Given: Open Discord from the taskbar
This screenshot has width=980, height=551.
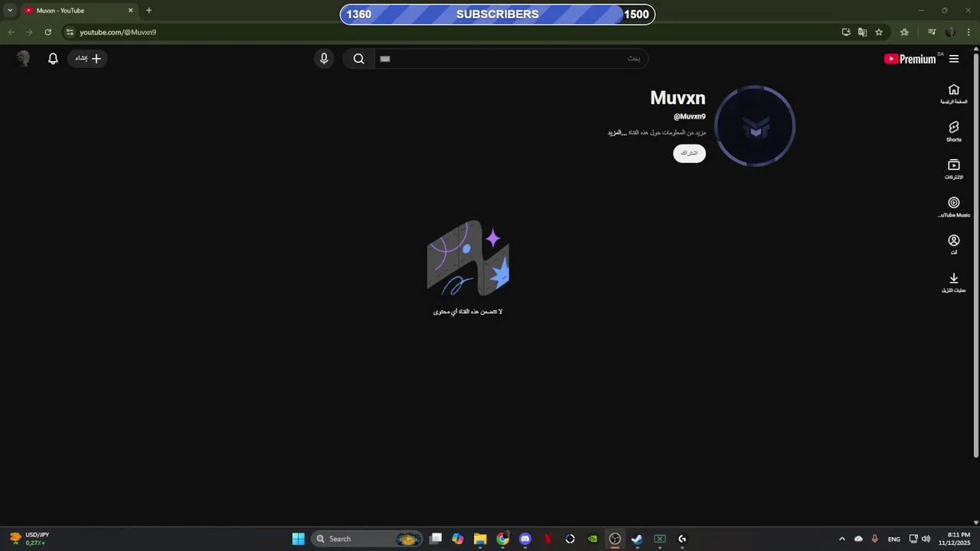Looking at the screenshot, I should click(525, 539).
